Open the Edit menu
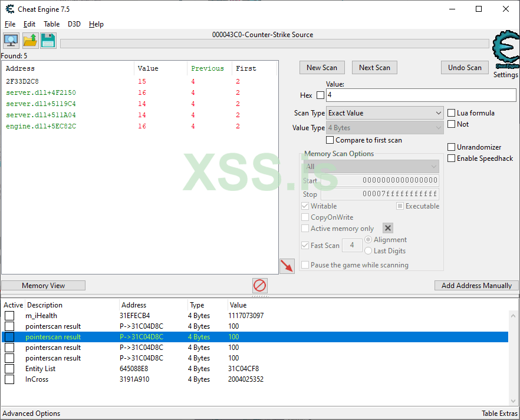The image size is (520, 420). [x=29, y=24]
